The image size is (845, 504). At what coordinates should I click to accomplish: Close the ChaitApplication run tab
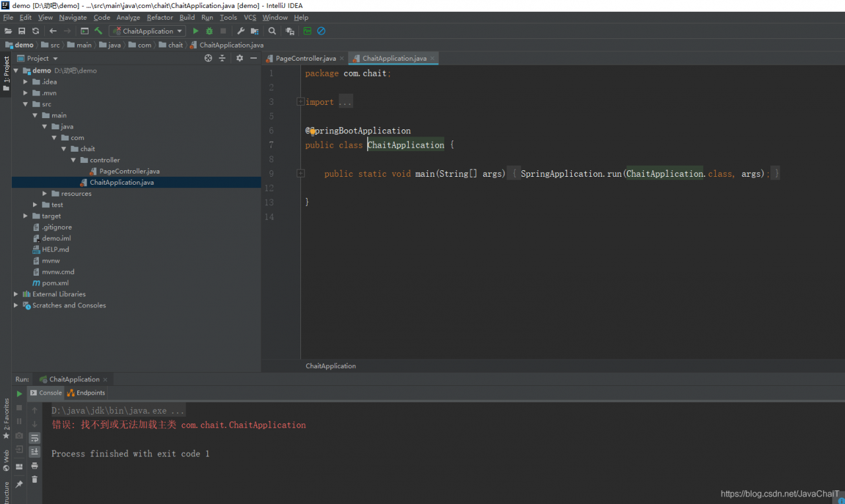[x=105, y=379]
